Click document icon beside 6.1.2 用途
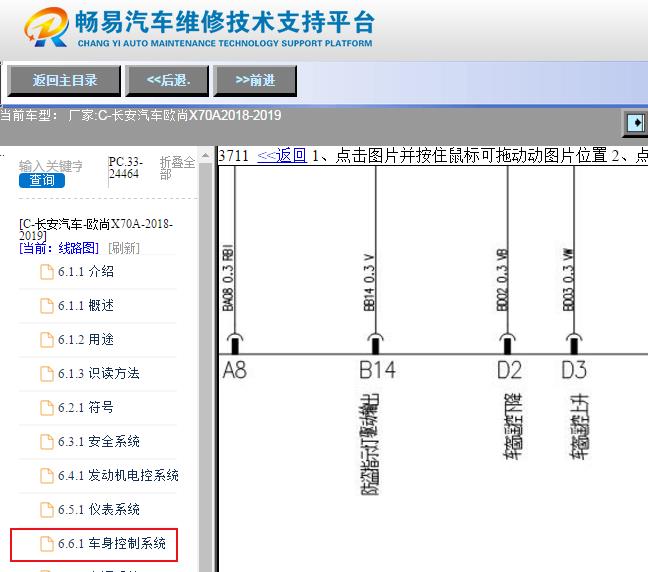The image size is (648, 572). pyautogui.click(x=47, y=340)
